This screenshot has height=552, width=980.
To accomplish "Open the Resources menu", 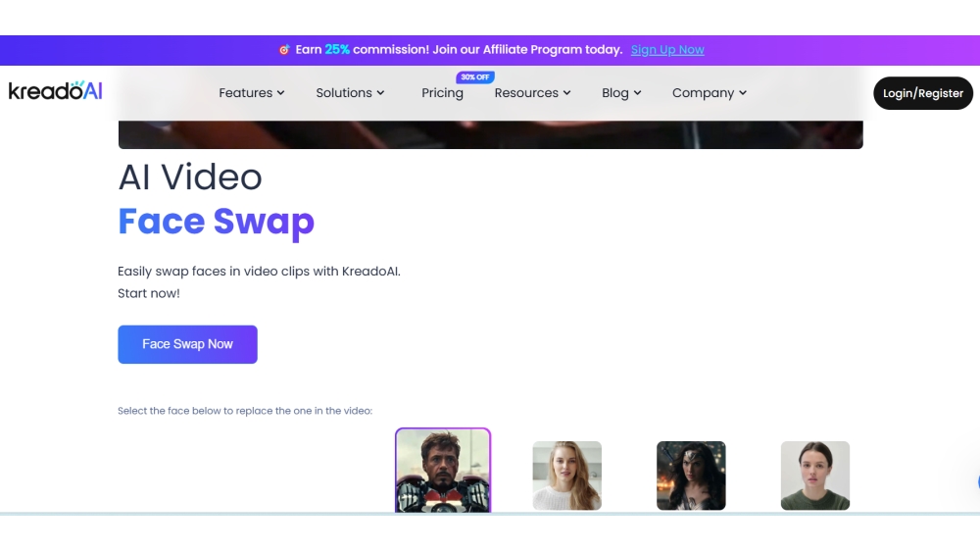I will coord(532,93).
